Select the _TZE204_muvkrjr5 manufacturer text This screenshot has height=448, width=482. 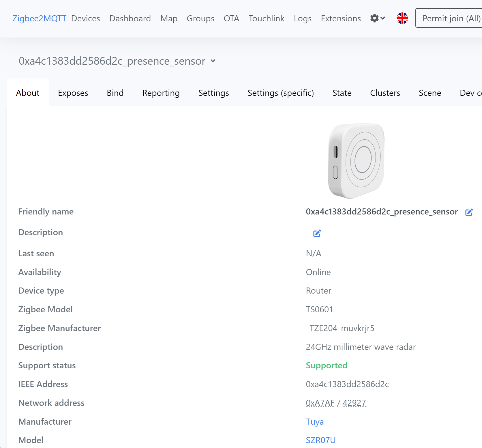point(340,328)
